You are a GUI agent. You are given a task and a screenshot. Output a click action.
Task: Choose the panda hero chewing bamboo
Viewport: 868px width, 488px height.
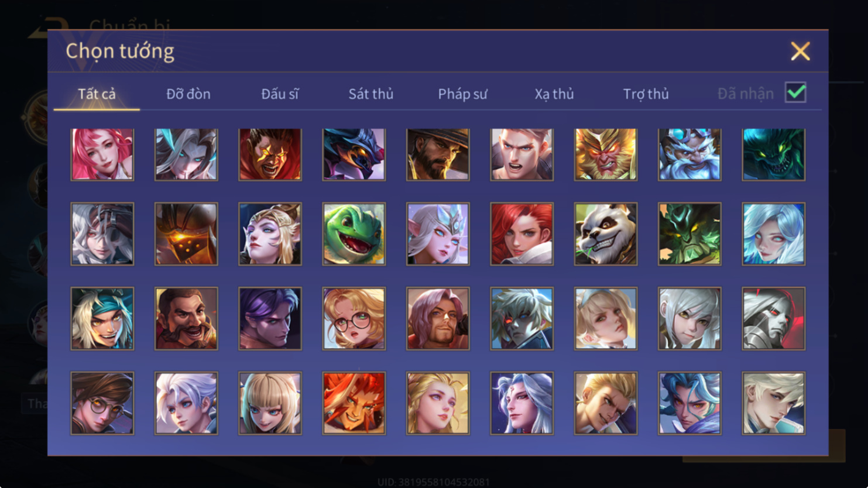[606, 234]
